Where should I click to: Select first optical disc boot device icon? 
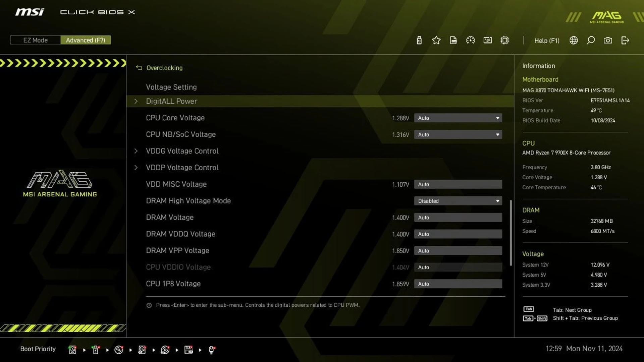[x=119, y=350]
